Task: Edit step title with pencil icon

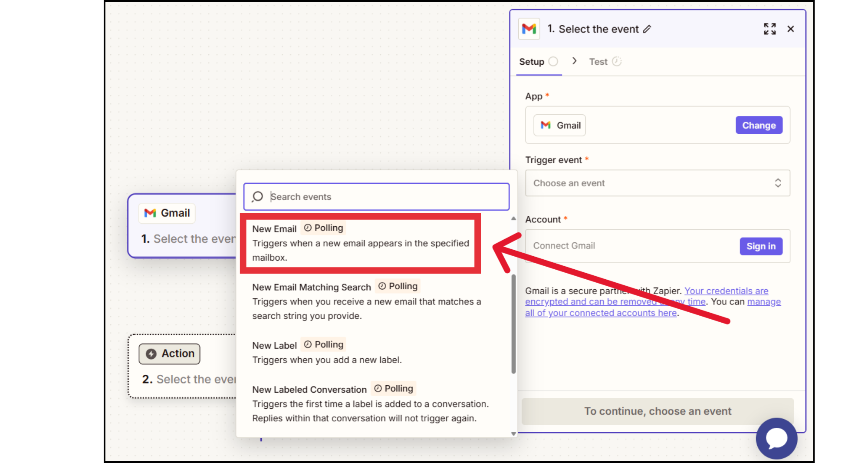Action: click(647, 29)
